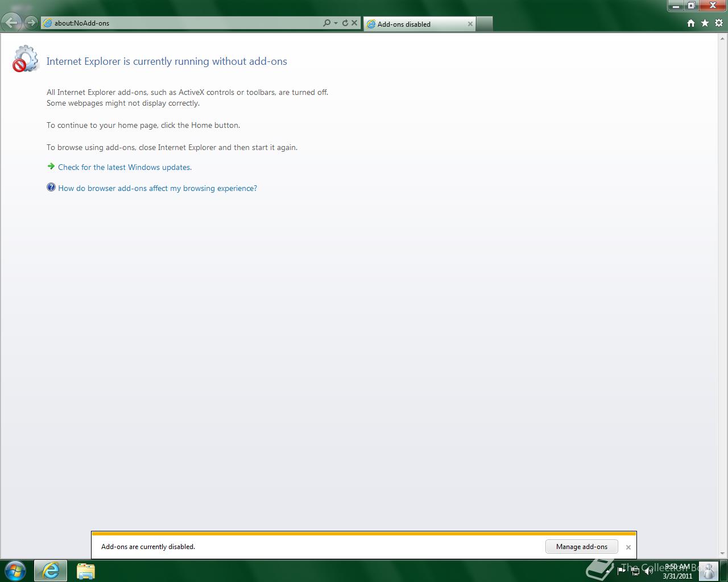Click the Manage add-ons button
This screenshot has width=728, height=582.
coord(582,547)
